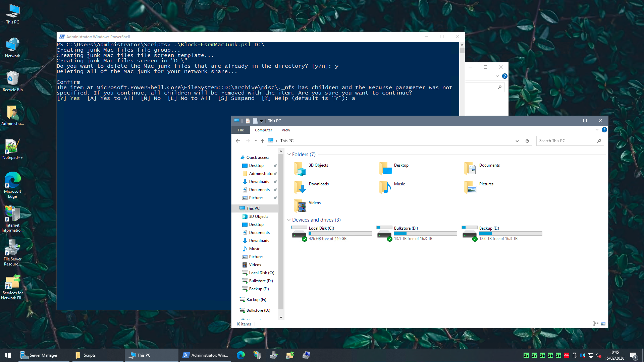Viewport: 644px width, 362px height.
Task: Switch to large icons view
Action: pos(603,324)
